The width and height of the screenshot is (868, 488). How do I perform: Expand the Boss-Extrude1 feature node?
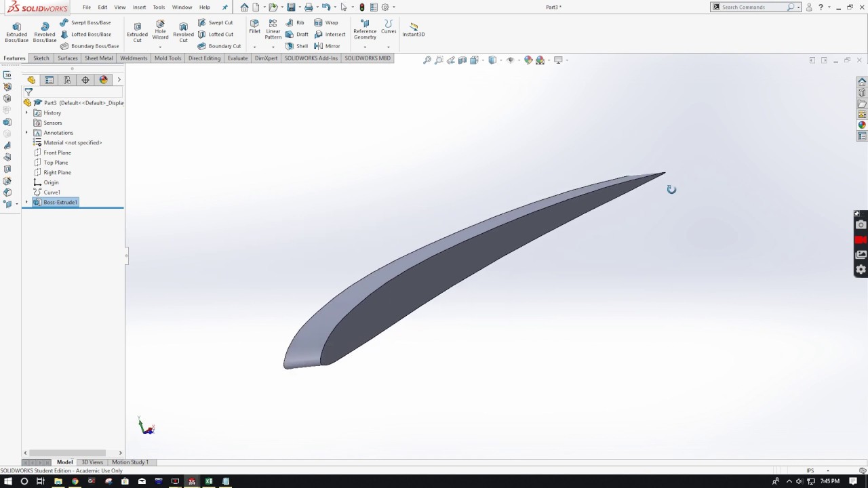point(26,202)
